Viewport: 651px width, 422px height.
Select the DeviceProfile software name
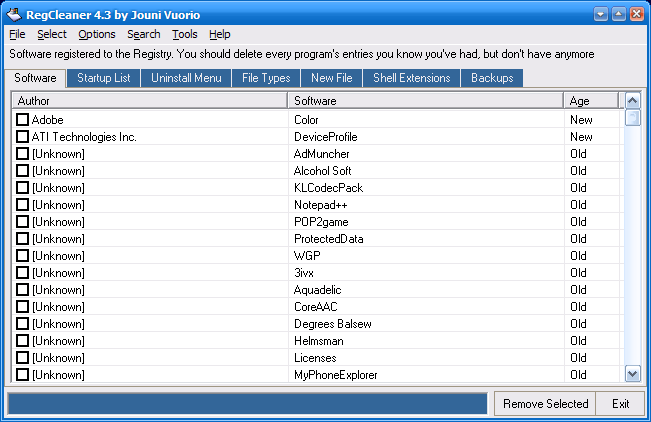[326, 137]
